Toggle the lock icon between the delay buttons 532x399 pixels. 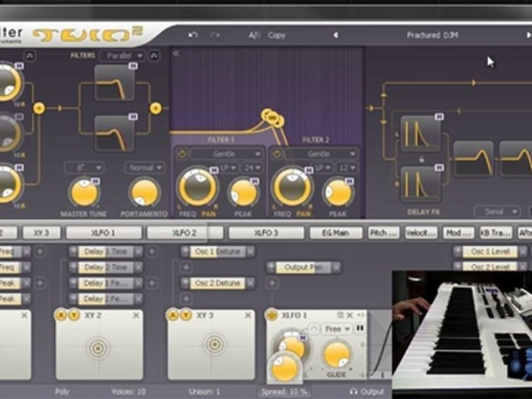point(421,159)
